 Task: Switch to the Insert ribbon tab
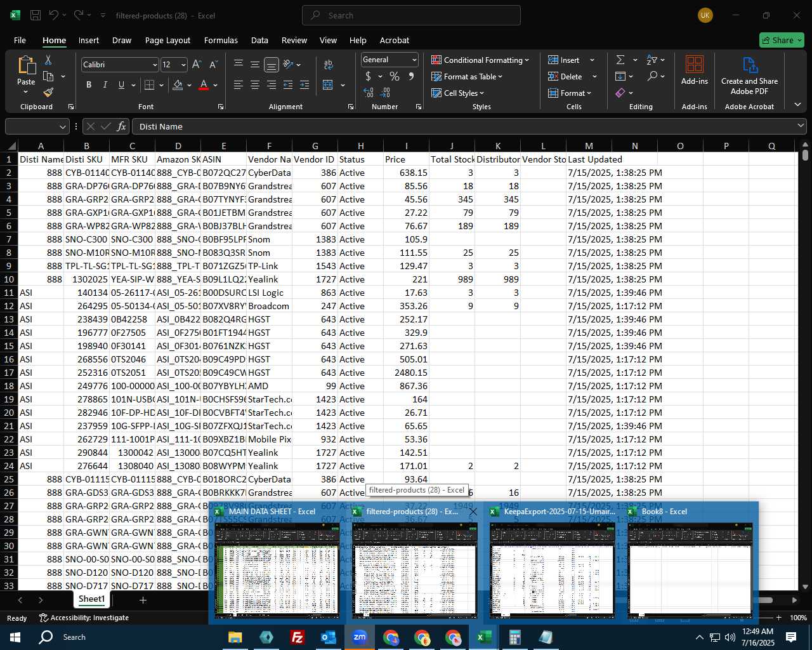click(x=89, y=40)
